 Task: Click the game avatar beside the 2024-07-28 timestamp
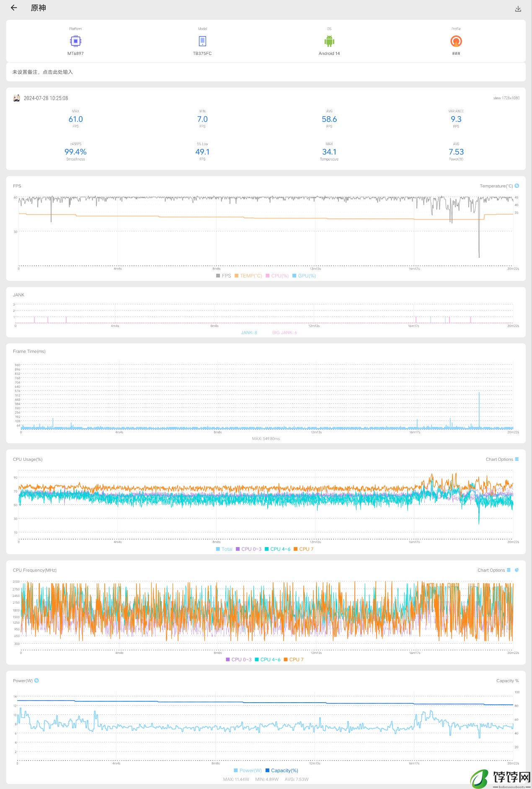pos(17,98)
